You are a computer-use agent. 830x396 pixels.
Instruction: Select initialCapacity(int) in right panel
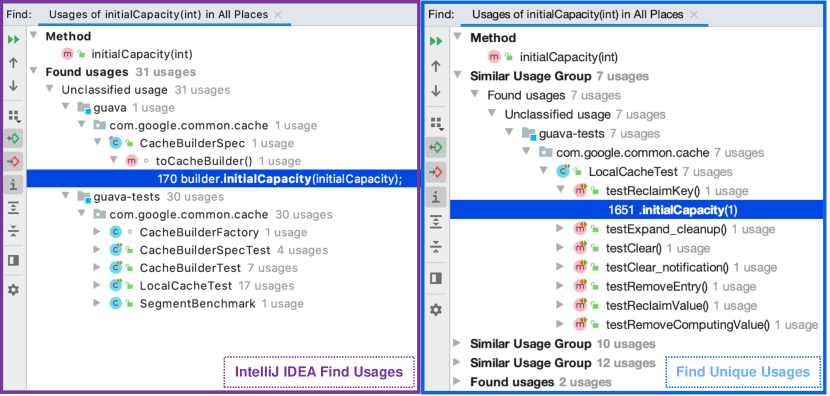569,57
